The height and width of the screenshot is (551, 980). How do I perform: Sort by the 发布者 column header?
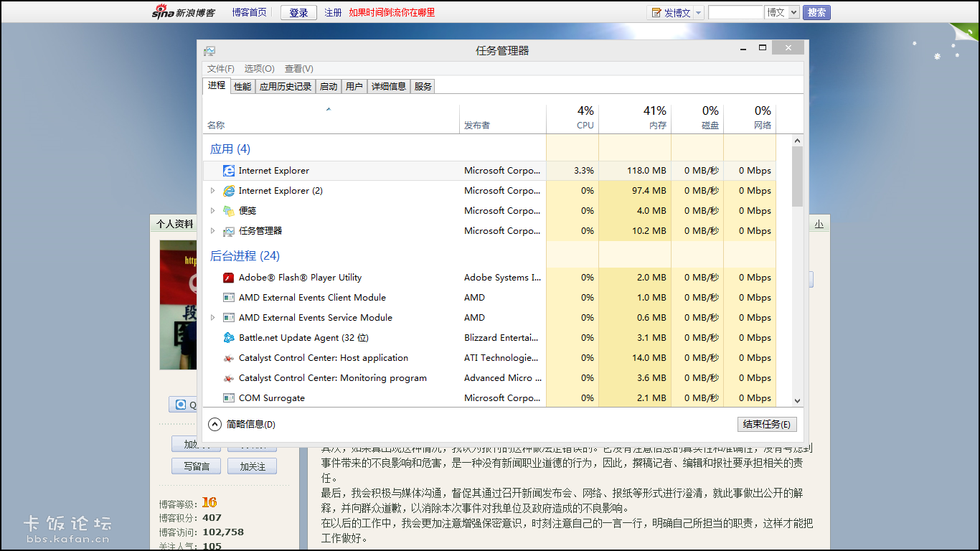pos(503,118)
